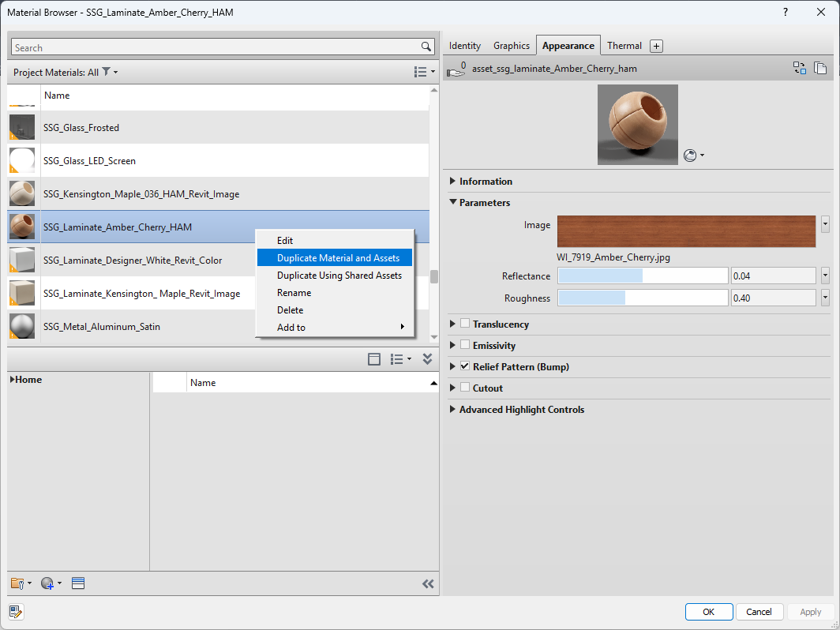Select the show library panel icon
Screen dimensions: 840x630
click(78, 583)
